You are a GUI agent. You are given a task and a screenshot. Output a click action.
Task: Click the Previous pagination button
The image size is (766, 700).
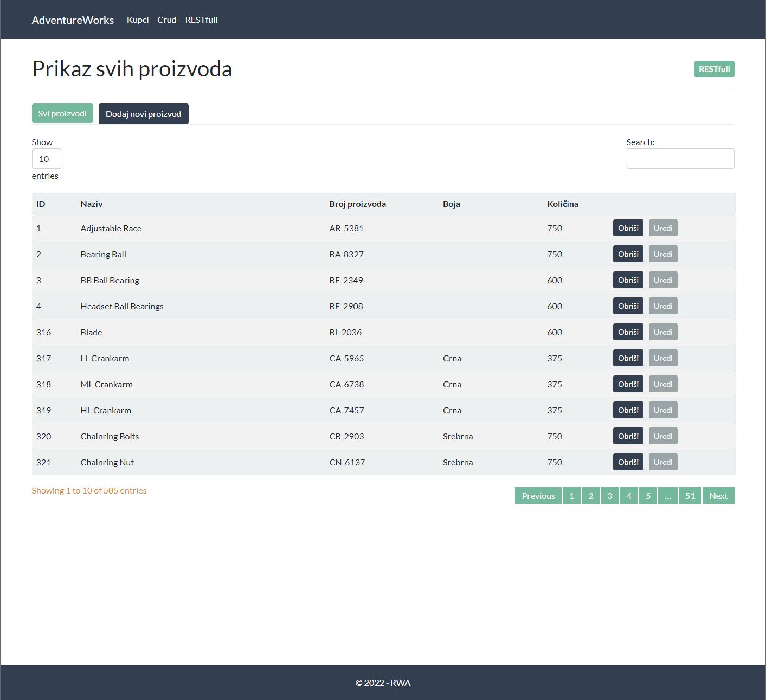[537, 495]
